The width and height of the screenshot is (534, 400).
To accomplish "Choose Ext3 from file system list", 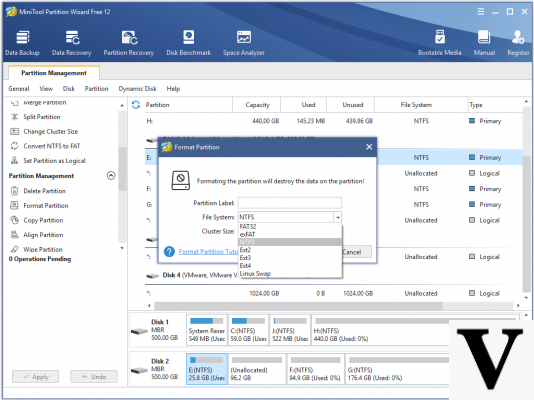I will (290, 258).
